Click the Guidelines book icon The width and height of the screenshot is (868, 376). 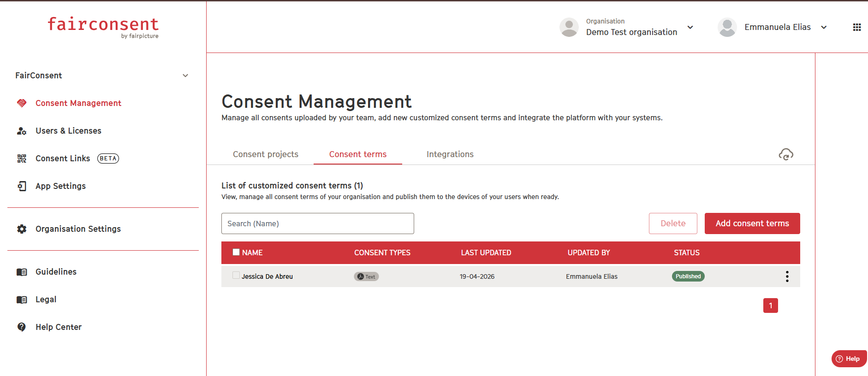(x=22, y=272)
